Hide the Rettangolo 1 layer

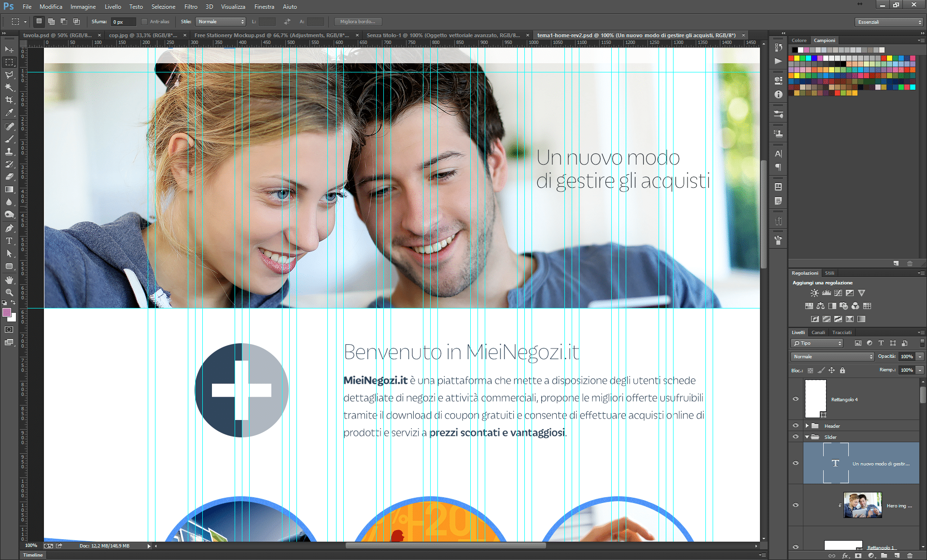click(x=796, y=546)
